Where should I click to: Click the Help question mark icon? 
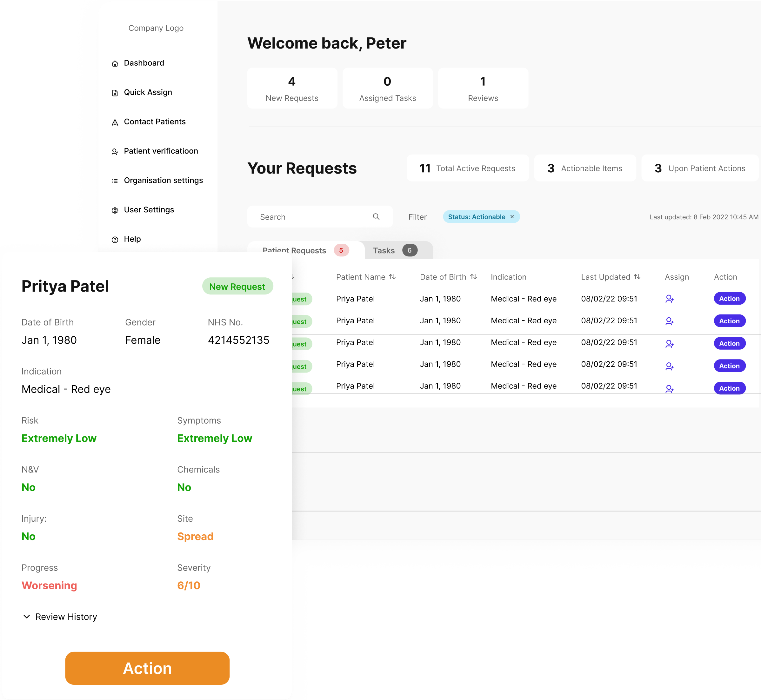115,239
